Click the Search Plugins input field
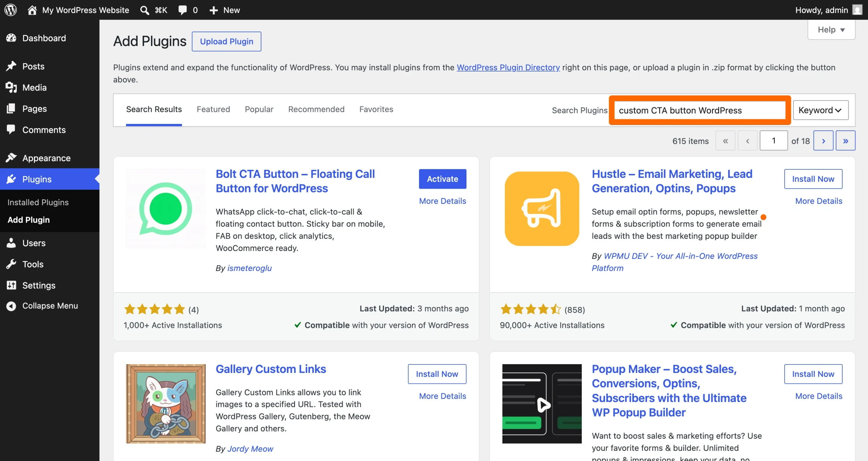This screenshot has width=868, height=461. (x=700, y=110)
